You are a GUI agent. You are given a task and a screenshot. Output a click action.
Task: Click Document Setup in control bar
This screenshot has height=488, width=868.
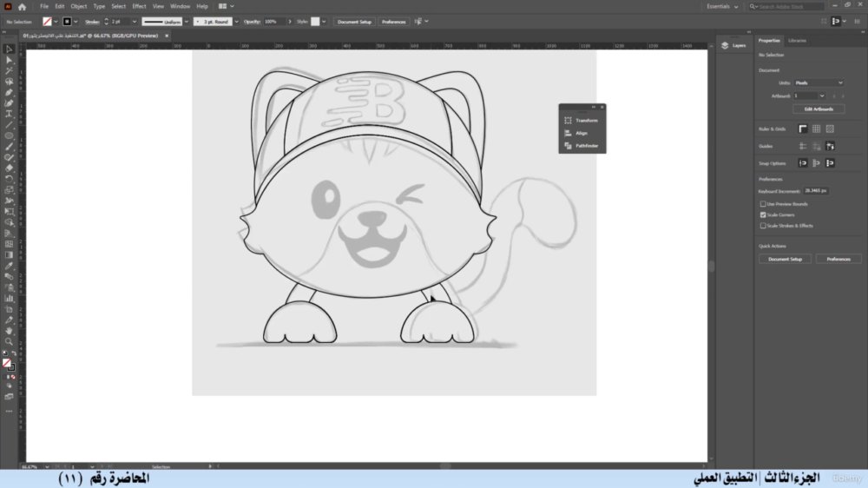pyautogui.click(x=354, y=22)
